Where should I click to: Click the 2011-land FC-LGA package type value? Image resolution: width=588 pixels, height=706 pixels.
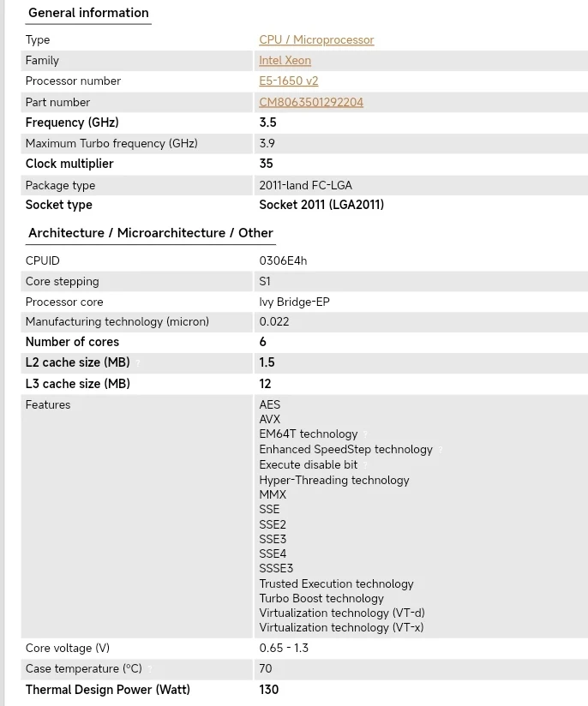pyautogui.click(x=305, y=185)
